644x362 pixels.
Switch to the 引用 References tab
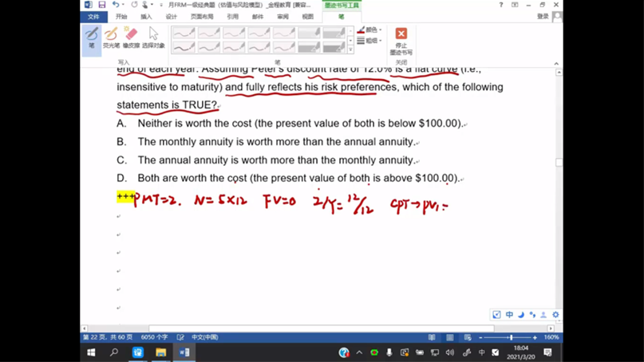[232, 17]
